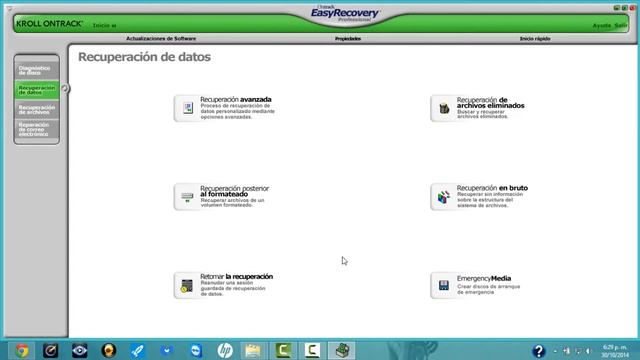The height and width of the screenshot is (360, 640).
Task: Click the network tray icon
Action: click(578, 351)
